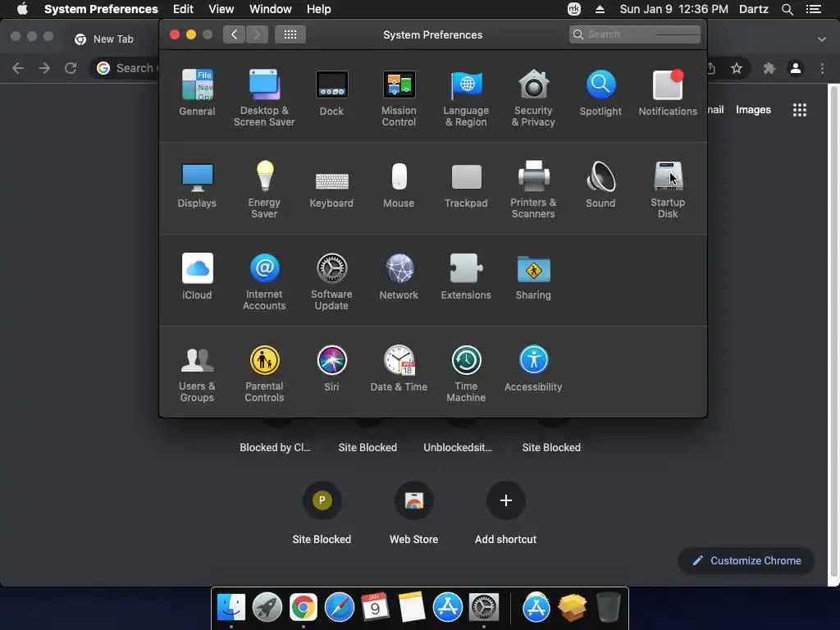Click the Add shortcut button
Image resolution: width=840 pixels, height=630 pixels.
[505, 514]
